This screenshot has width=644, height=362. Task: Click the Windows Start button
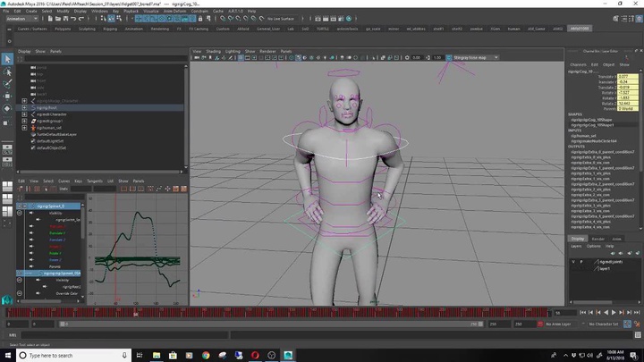coord(8,355)
